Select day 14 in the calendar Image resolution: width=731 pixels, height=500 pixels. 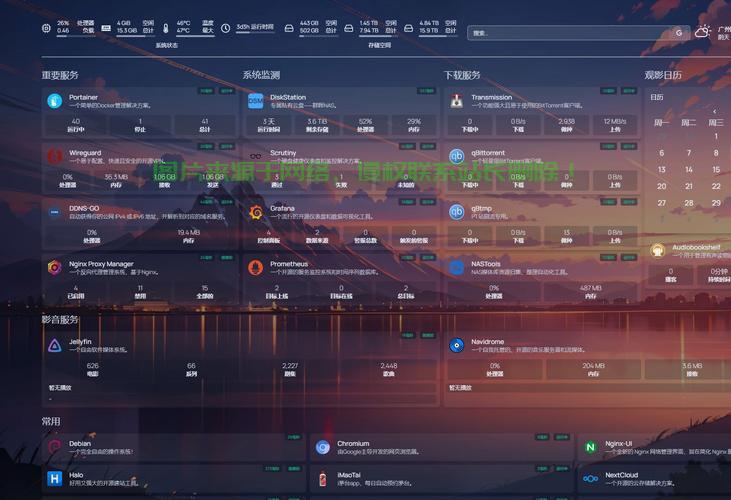(689, 170)
